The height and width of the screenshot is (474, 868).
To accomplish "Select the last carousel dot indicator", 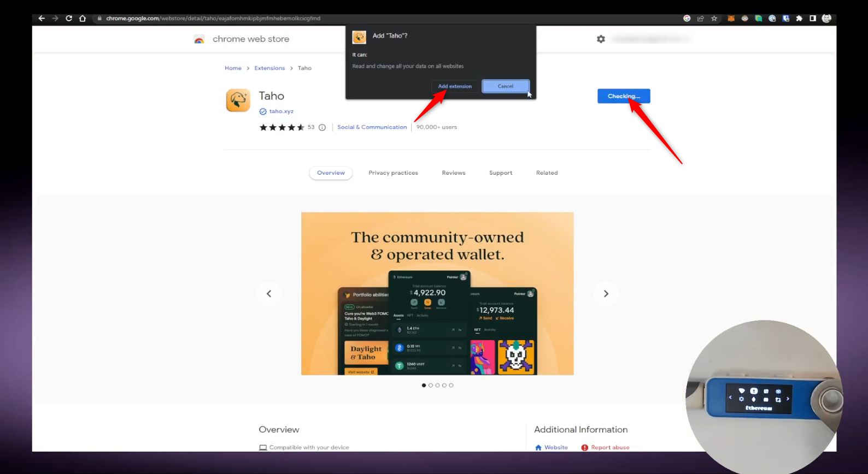I will click(451, 386).
